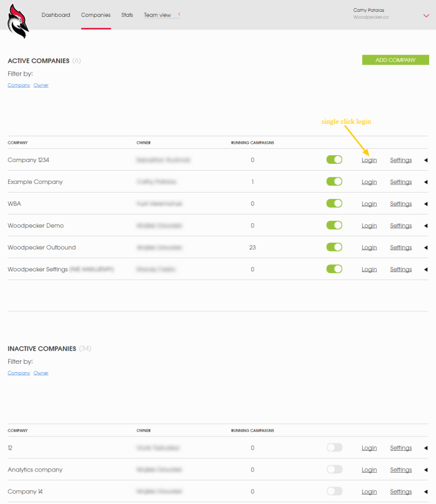Screen dimensions: 436x504
Task: Expand the company 12 row arrow
Action: 426,448
